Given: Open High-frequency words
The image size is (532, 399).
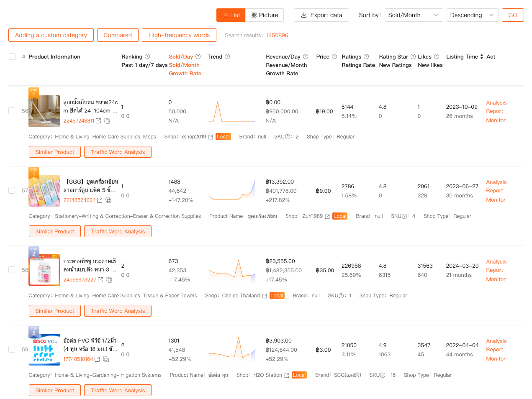Looking at the screenshot, I should point(179,35).
